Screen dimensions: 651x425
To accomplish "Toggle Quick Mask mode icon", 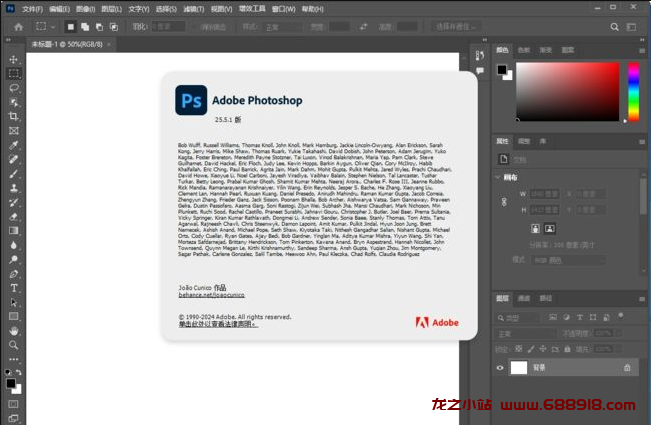I will (x=13, y=404).
